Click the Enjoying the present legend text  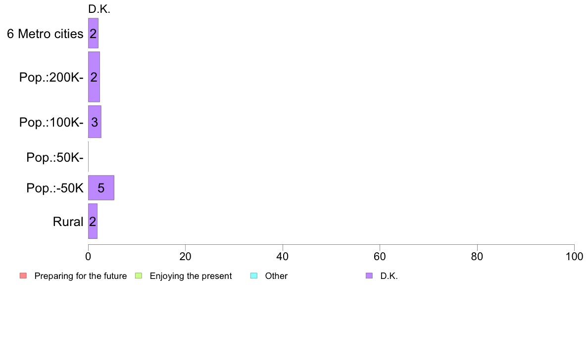[x=191, y=276]
